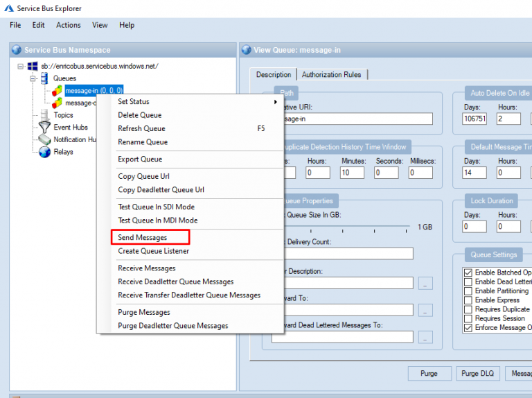Enable the Partitioning checkbox

[x=468, y=291]
